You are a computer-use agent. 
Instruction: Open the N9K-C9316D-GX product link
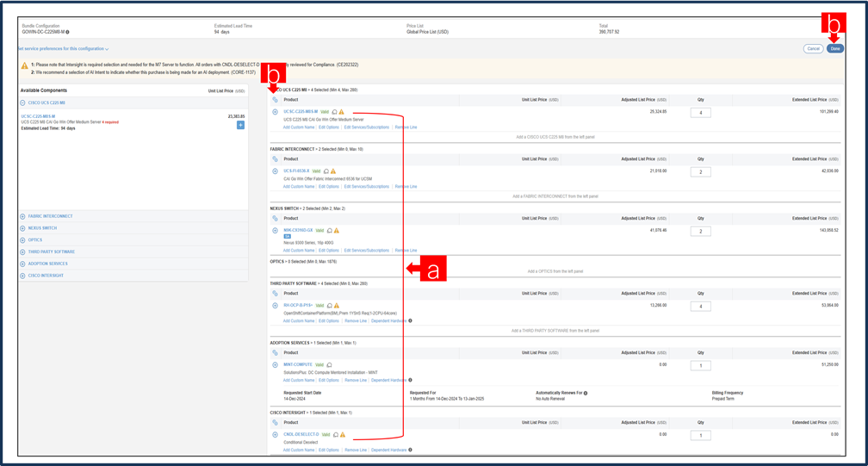point(298,230)
